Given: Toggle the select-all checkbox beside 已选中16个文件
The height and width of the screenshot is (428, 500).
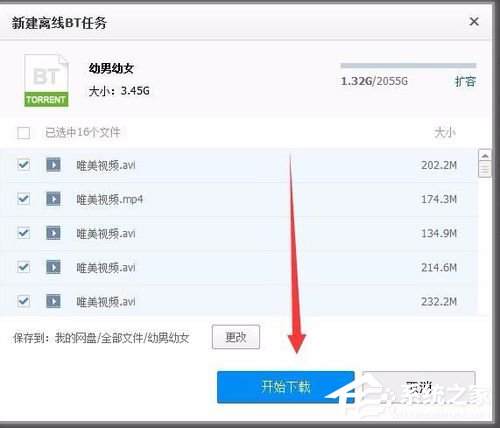Looking at the screenshot, I should (23, 133).
